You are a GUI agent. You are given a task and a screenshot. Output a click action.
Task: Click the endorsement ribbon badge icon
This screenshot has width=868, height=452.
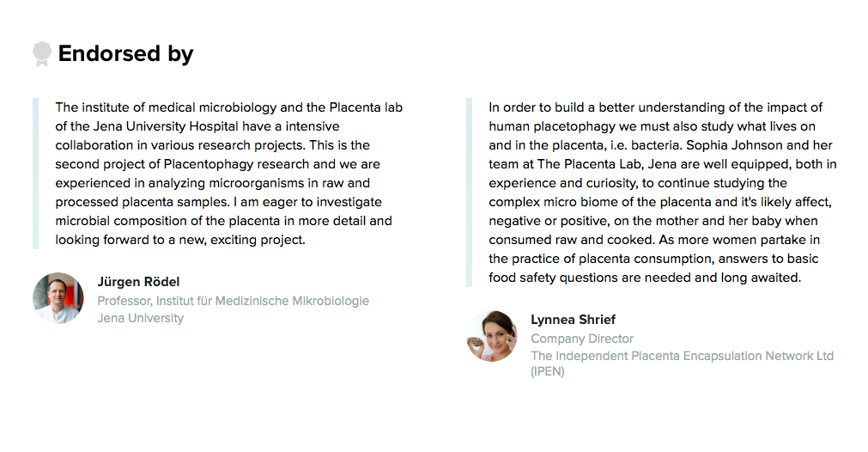[41, 54]
